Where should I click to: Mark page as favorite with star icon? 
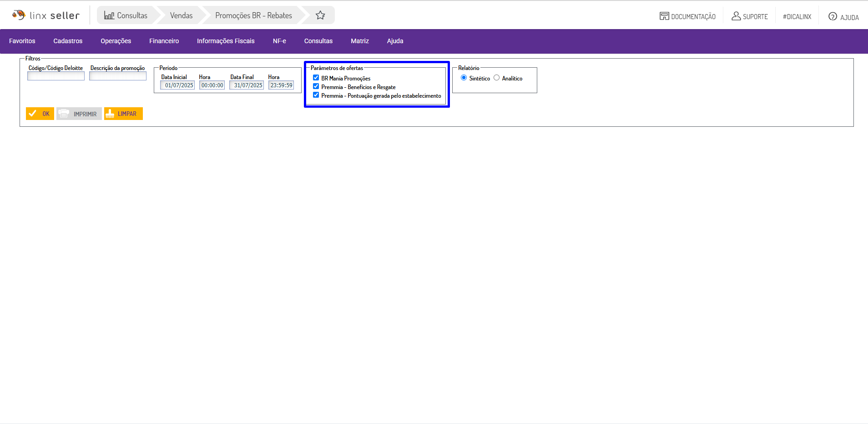(320, 15)
